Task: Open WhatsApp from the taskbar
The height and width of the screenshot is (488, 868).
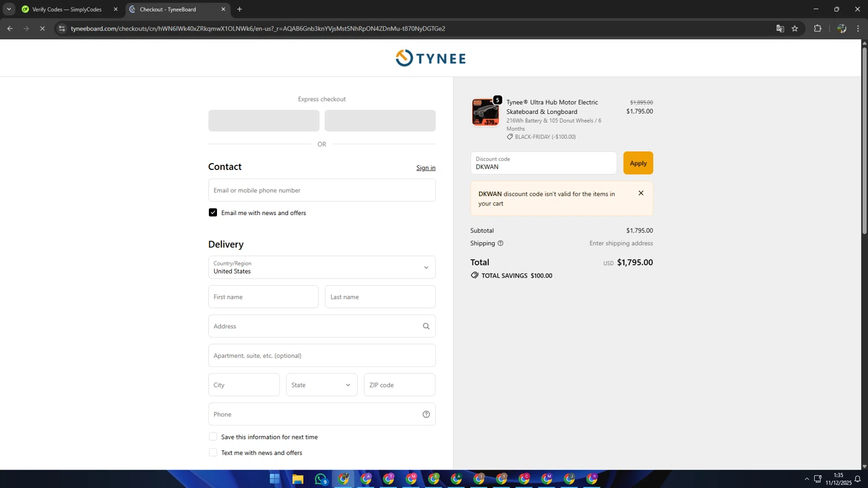Action: point(321,479)
